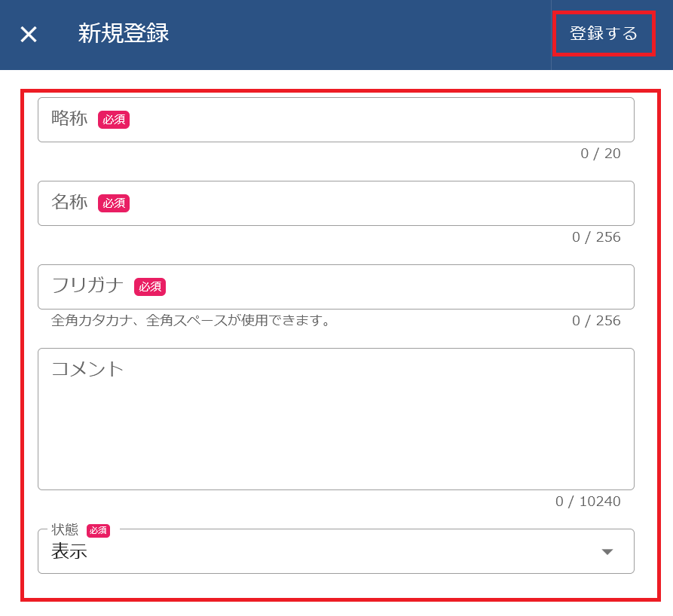Expand the 状態 list via its arrow
This screenshot has width=673, height=616.
pyautogui.click(x=607, y=552)
